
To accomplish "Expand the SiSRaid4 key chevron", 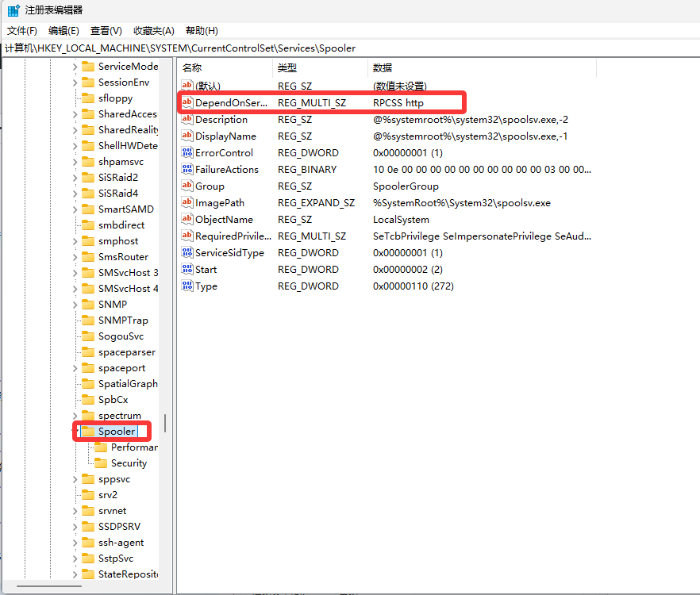I will tap(75, 194).
